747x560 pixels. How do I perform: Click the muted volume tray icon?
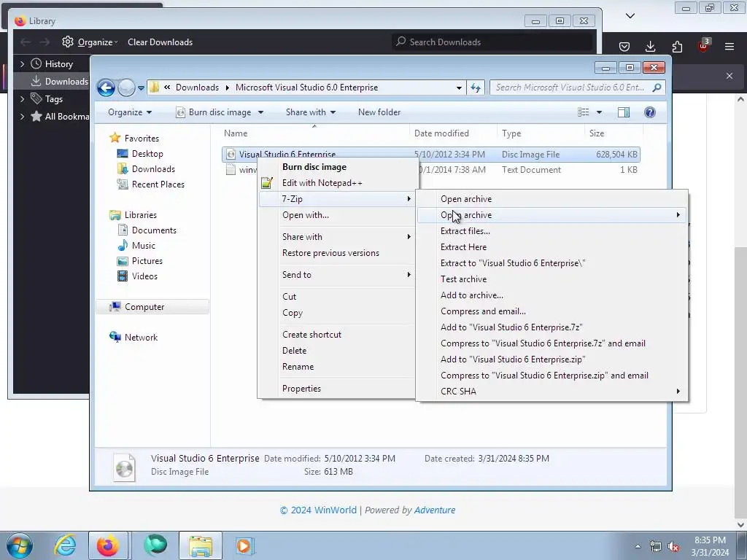[673, 547]
